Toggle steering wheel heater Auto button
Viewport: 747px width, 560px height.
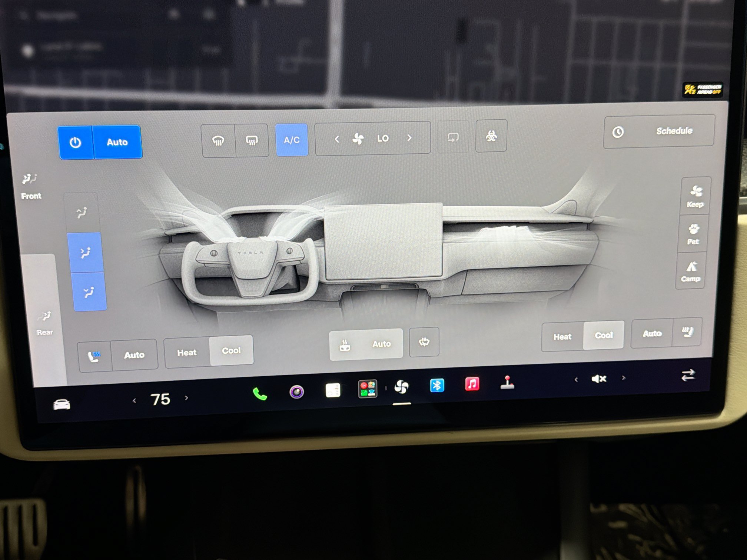point(366,344)
